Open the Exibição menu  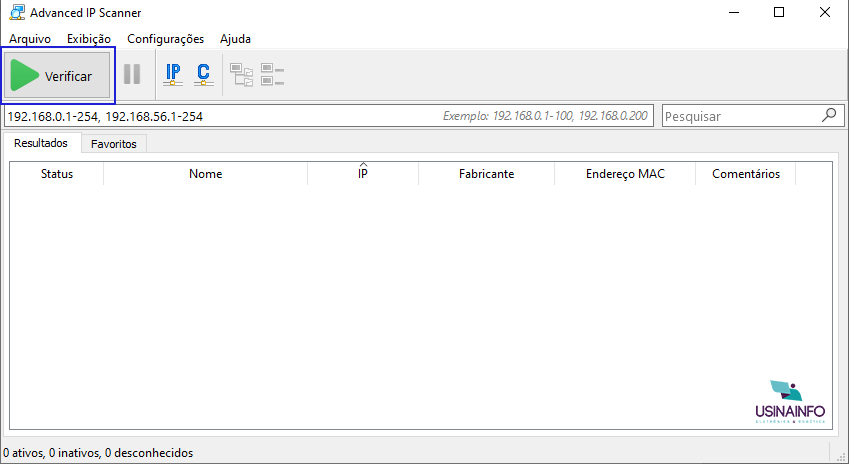(x=89, y=39)
